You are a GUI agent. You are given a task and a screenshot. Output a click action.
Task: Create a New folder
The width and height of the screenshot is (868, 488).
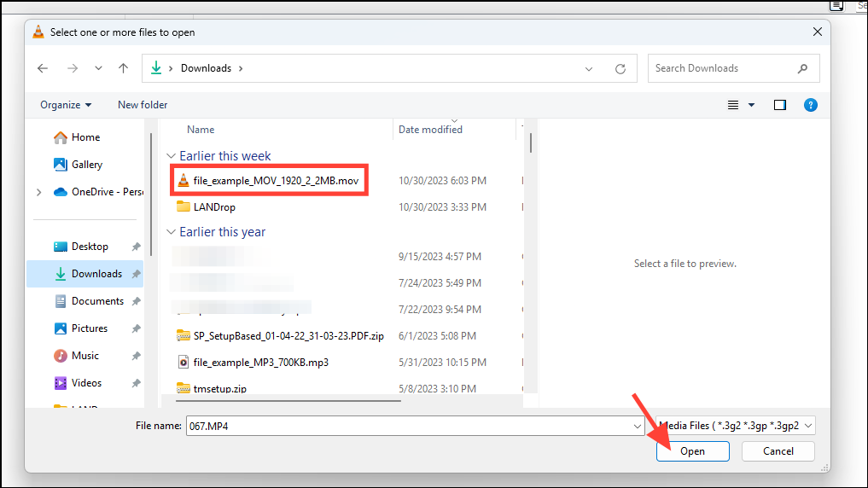(143, 105)
